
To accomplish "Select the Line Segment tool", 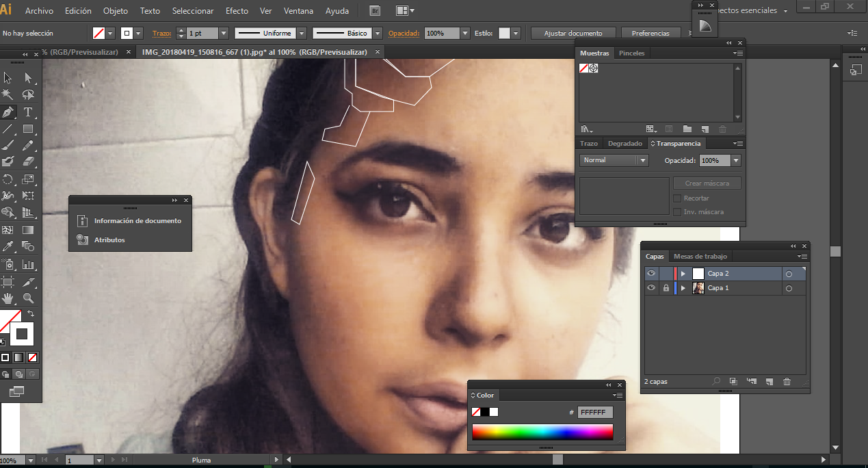I will 8,129.
